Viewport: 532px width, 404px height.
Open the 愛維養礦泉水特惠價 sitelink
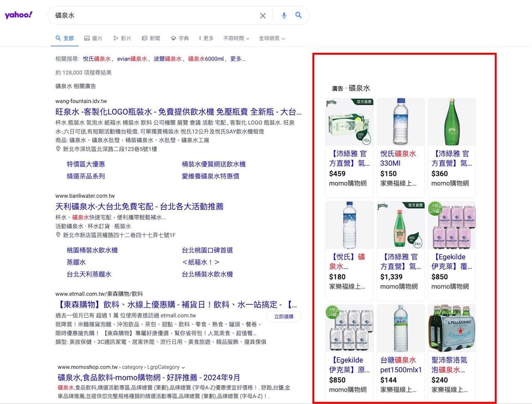210,176
